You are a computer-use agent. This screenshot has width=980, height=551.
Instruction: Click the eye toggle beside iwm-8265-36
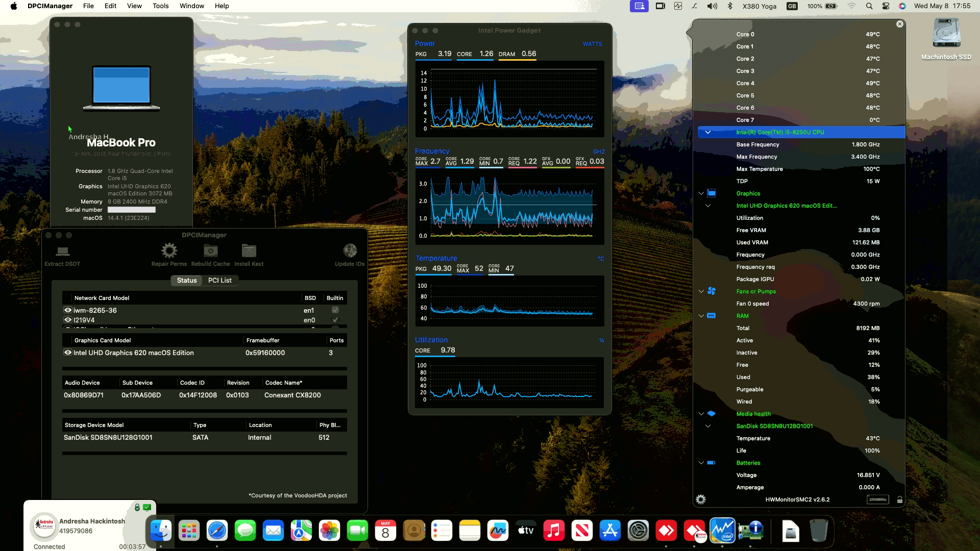coord(68,310)
